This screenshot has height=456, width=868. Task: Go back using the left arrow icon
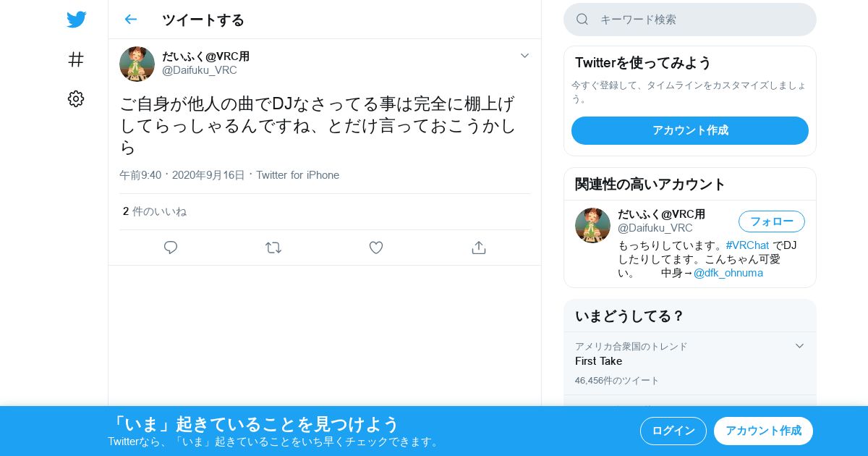130,20
